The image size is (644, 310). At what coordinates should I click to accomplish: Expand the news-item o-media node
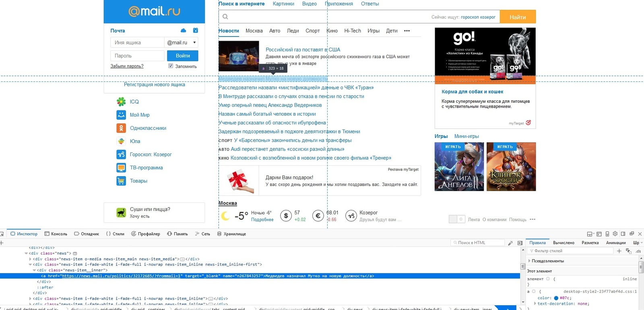coord(30,259)
